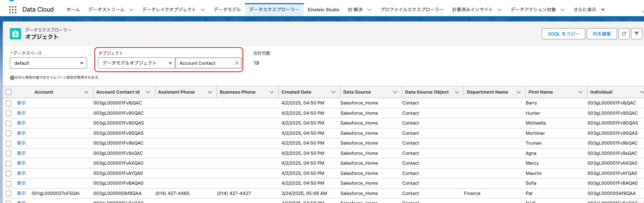Screen dimensions: 644x203
Task: Click the timezone info icon
Action: [12, 78]
